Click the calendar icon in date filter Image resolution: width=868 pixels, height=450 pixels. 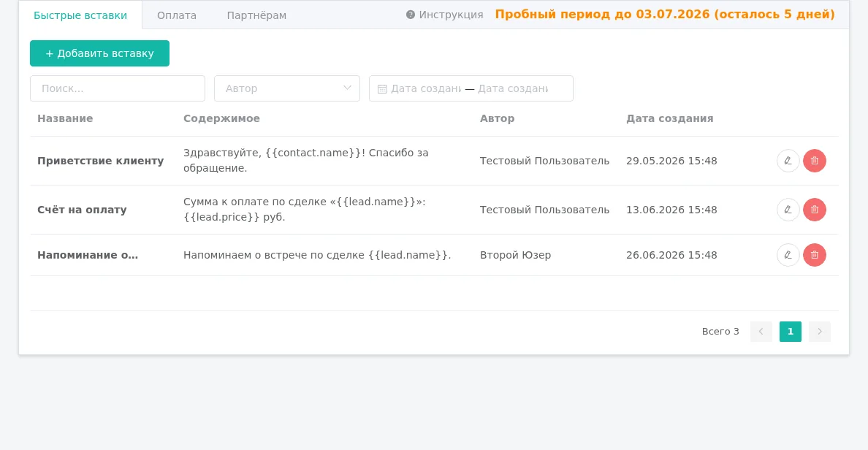[x=382, y=88]
